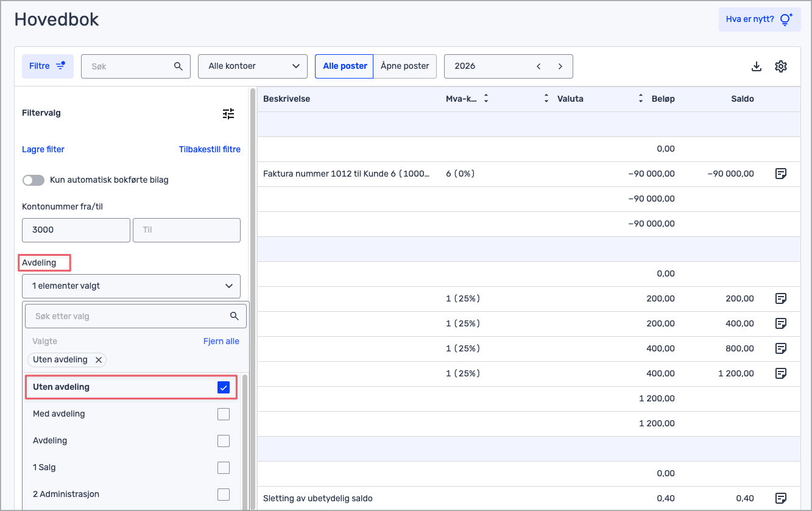Viewport: 812px width, 511px height.
Task: Remove the Uten avdeling chip via X
Action: pos(99,360)
